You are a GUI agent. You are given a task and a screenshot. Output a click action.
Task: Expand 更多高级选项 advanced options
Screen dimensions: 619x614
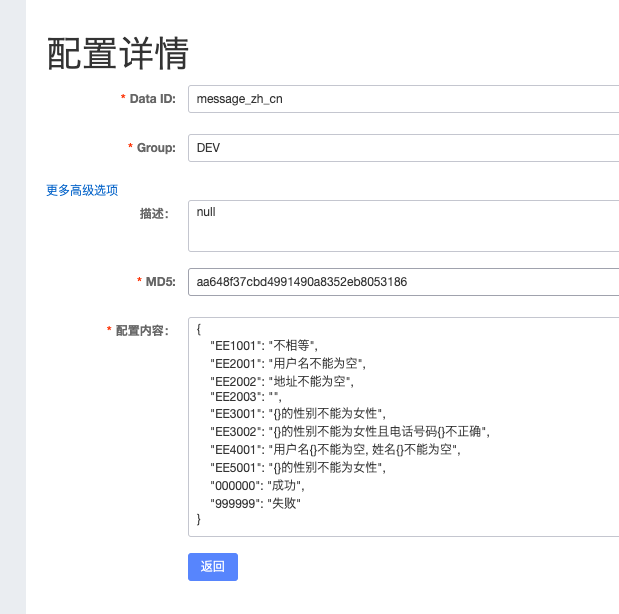click(82, 190)
